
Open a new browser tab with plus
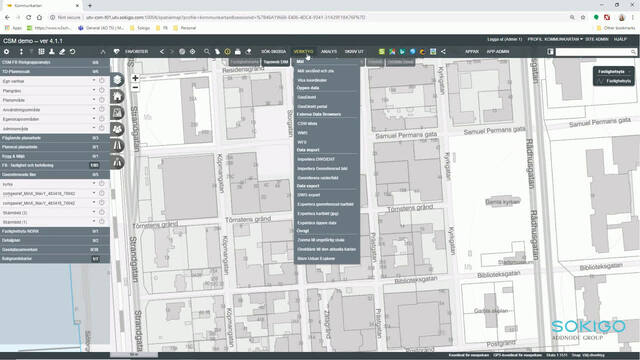click(x=90, y=6)
